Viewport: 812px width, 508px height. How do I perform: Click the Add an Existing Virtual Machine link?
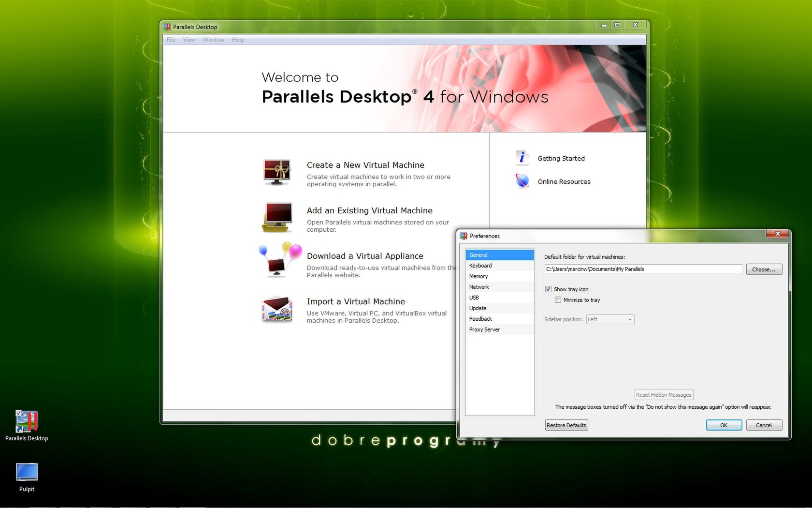point(370,210)
